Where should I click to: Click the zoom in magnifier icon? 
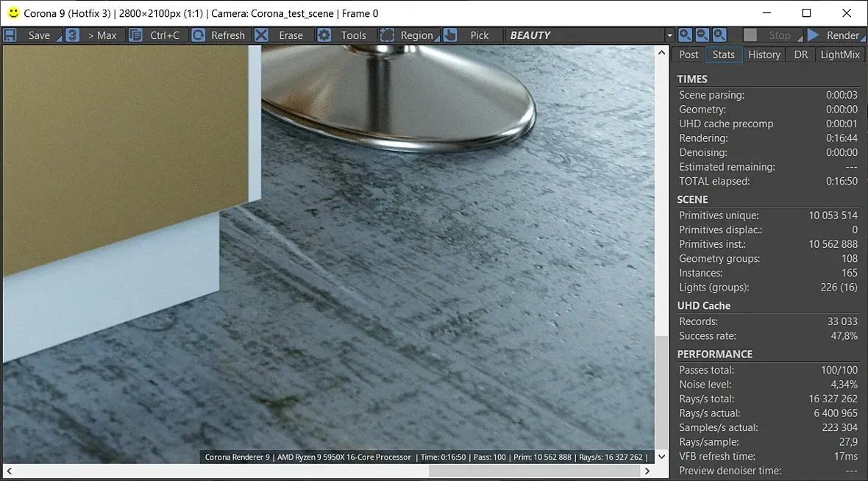tap(685, 35)
